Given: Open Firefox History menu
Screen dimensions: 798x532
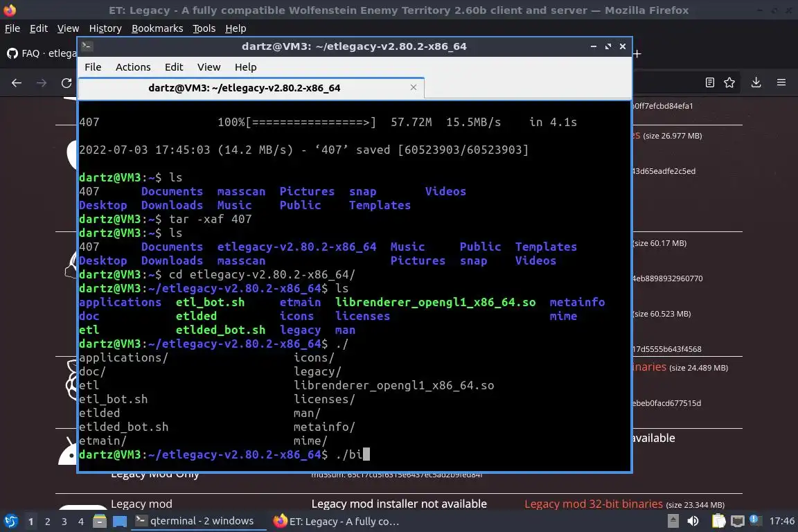Looking at the screenshot, I should [105, 28].
